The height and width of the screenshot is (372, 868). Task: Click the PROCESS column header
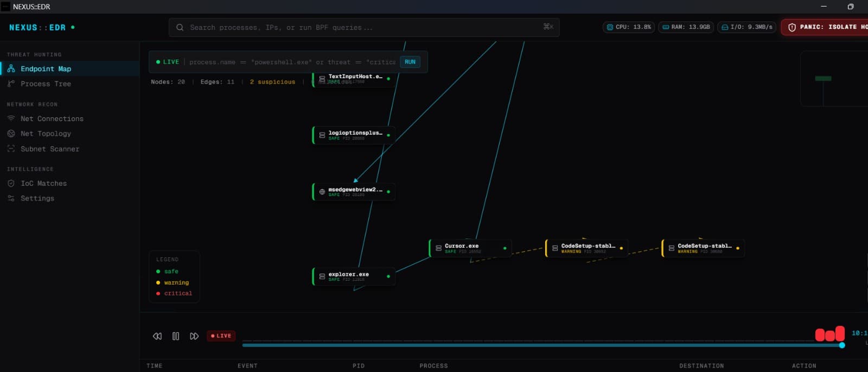433,366
